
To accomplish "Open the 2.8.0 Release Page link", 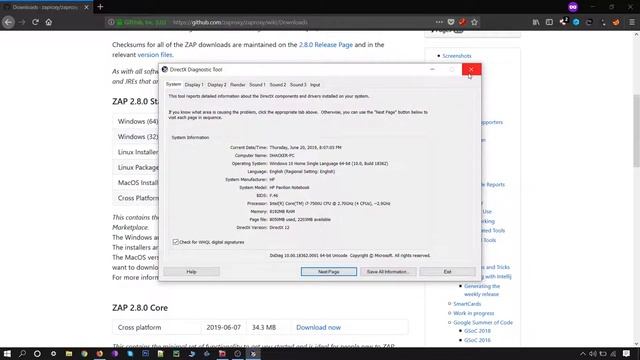I will point(326,44).
